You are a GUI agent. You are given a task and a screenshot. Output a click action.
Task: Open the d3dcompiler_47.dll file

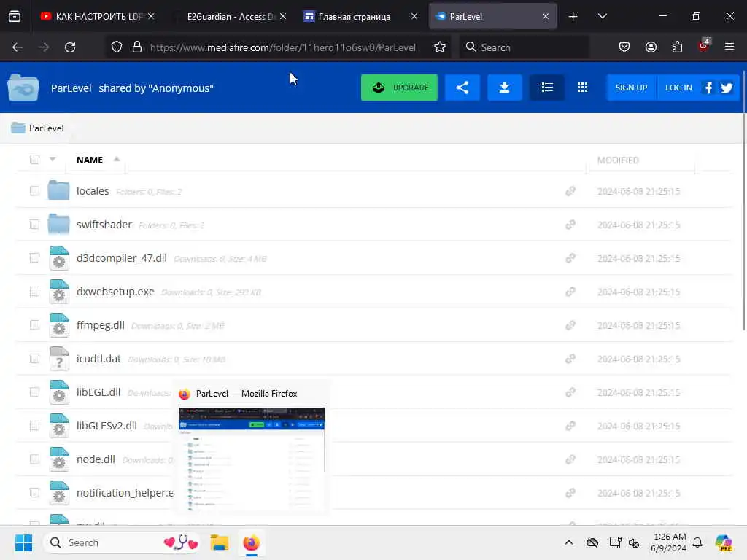122,257
